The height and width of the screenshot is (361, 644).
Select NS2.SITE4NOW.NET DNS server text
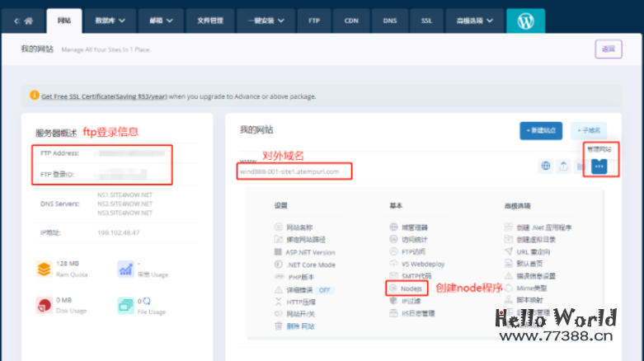point(125,204)
